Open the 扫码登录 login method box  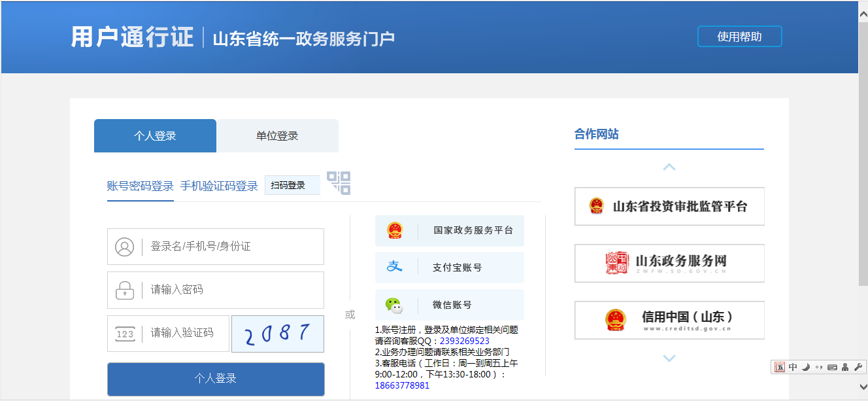[292, 185]
